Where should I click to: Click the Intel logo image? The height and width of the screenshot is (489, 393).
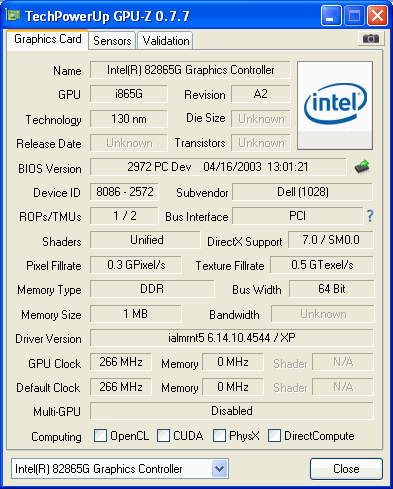pyautogui.click(x=335, y=105)
